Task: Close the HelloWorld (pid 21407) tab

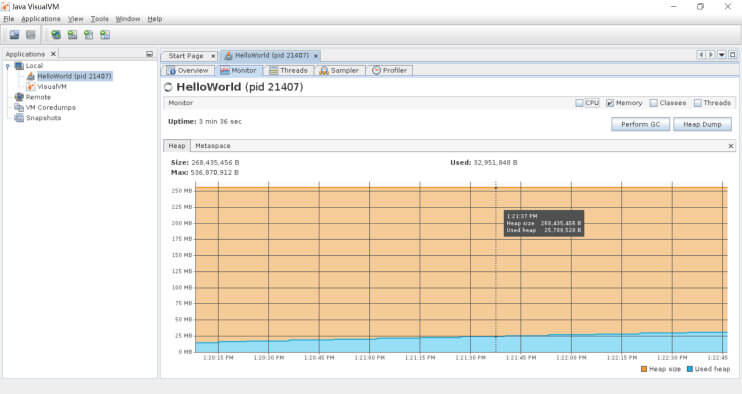Action: [x=316, y=56]
